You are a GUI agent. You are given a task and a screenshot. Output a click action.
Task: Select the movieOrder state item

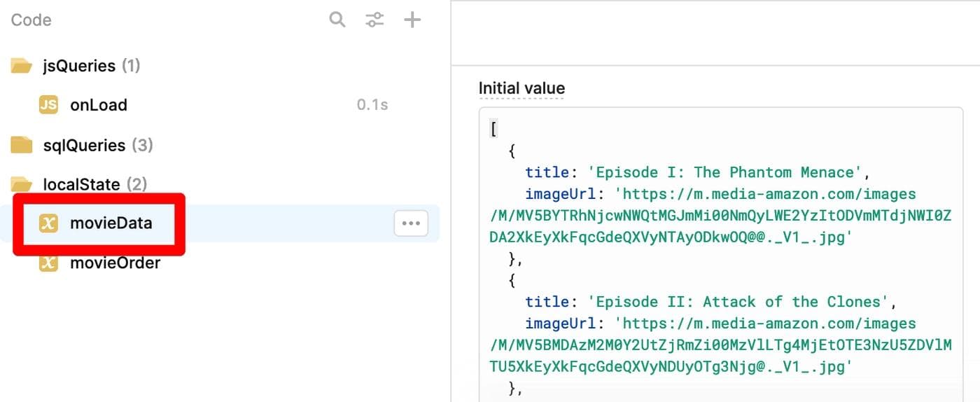click(x=115, y=263)
